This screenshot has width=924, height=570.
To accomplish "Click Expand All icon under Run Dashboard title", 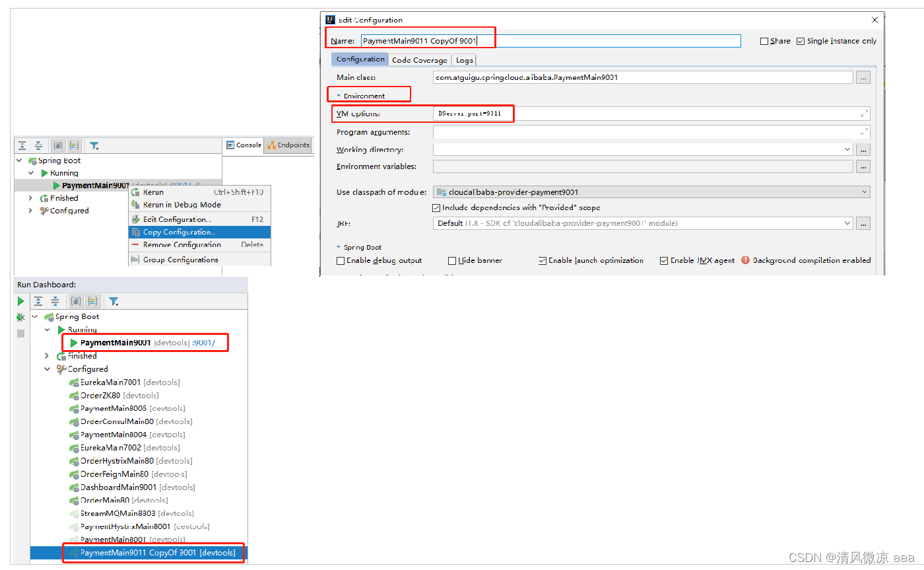I will pos(38,301).
